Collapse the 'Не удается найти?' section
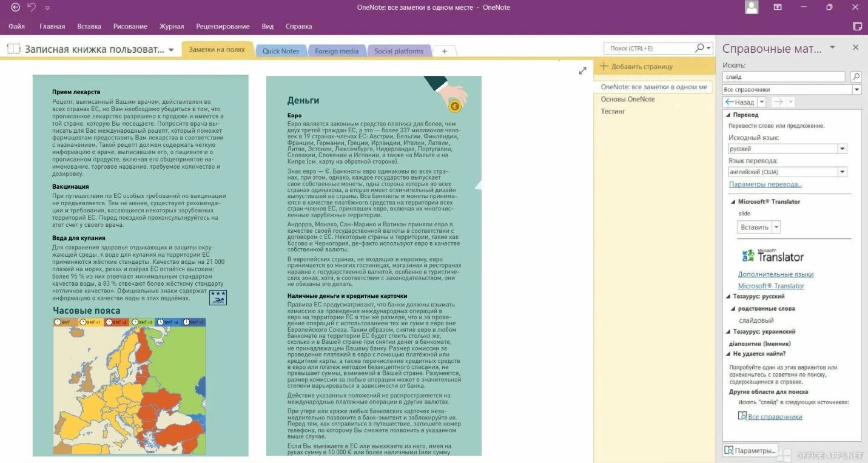Image resolution: width=868 pixels, height=463 pixels. coord(728,354)
